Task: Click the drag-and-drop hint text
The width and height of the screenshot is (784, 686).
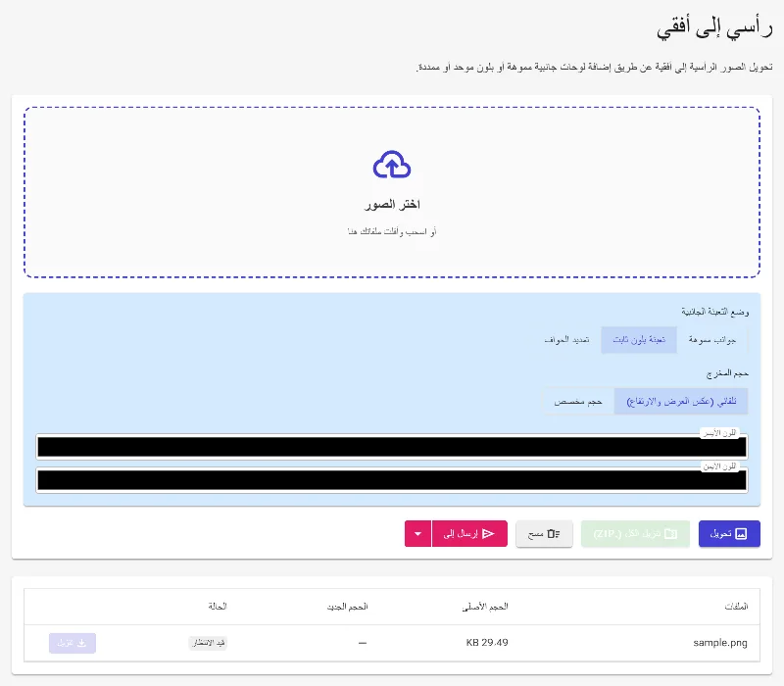Action: (392, 231)
